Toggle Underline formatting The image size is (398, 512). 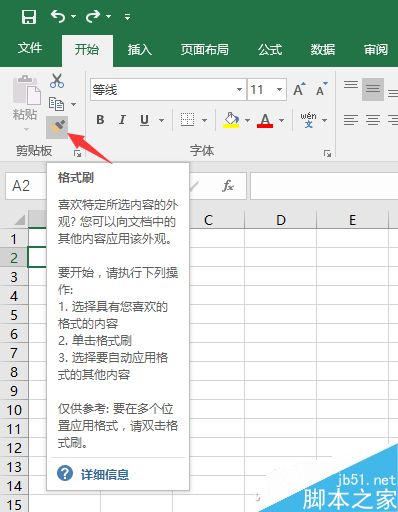click(144, 120)
